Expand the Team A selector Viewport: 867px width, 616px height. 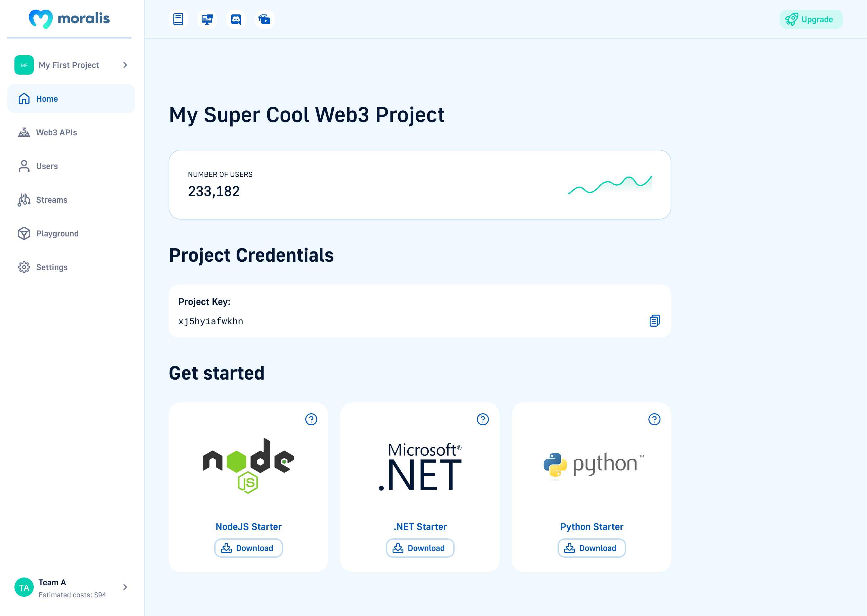(x=125, y=587)
